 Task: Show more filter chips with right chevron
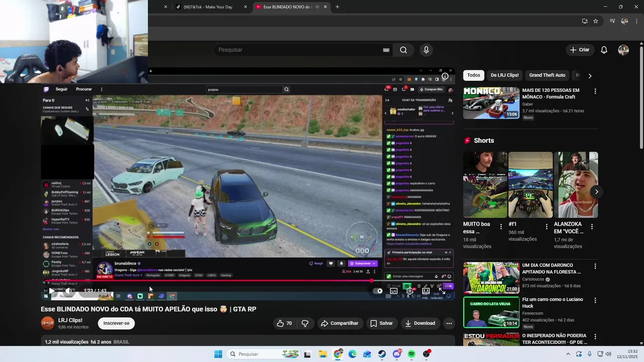[x=590, y=76]
